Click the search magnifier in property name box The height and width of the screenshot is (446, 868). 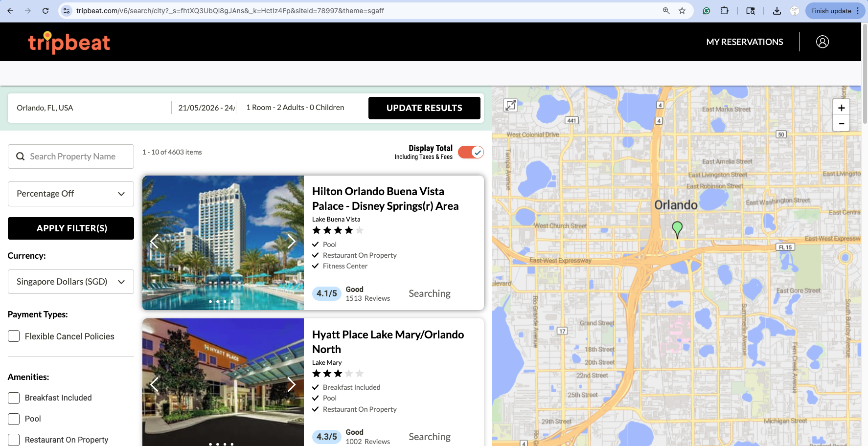(21, 156)
